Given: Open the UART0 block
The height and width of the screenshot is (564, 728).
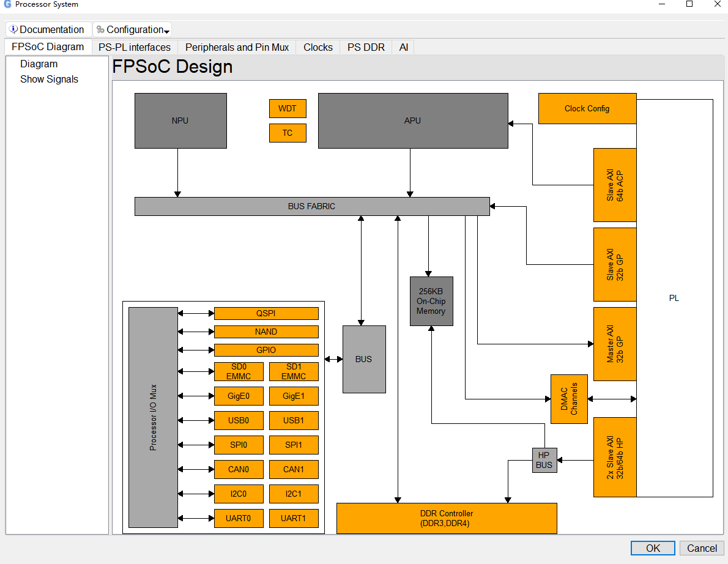Looking at the screenshot, I should pyautogui.click(x=239, y=519).
